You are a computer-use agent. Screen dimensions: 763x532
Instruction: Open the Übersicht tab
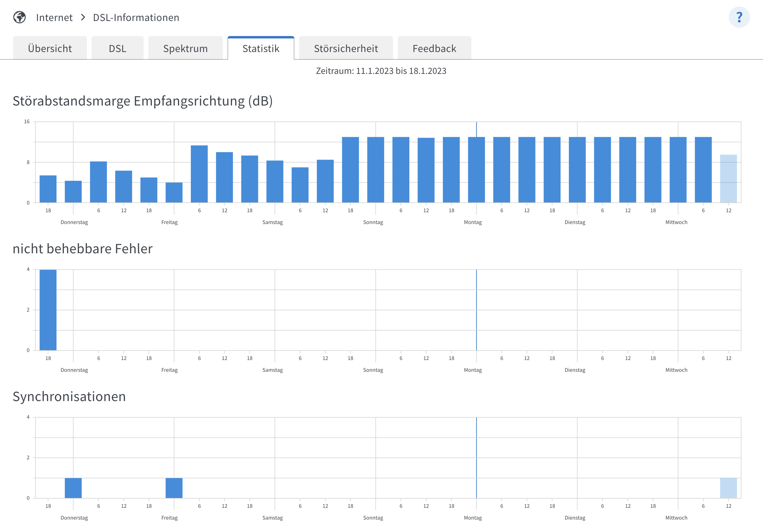click(x=50, y=48)
